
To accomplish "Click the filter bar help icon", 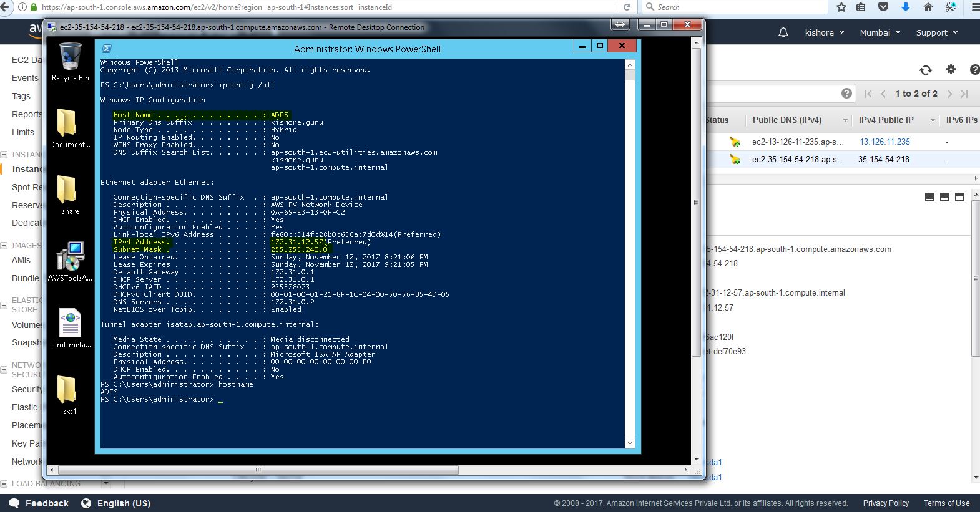I will 846,94.
